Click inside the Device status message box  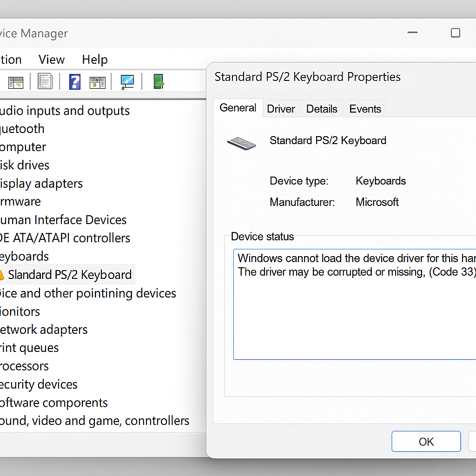(355, 304)
